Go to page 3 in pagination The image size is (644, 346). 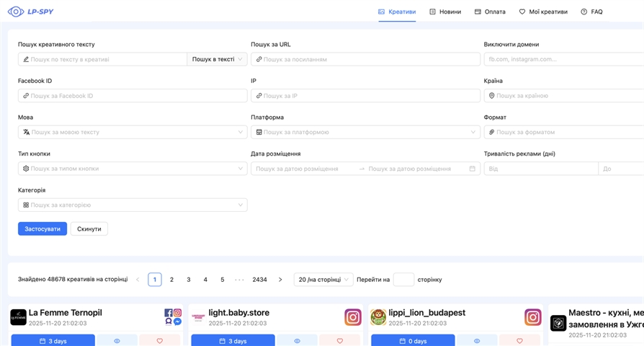pyautogui.click(x=189, y=280)
